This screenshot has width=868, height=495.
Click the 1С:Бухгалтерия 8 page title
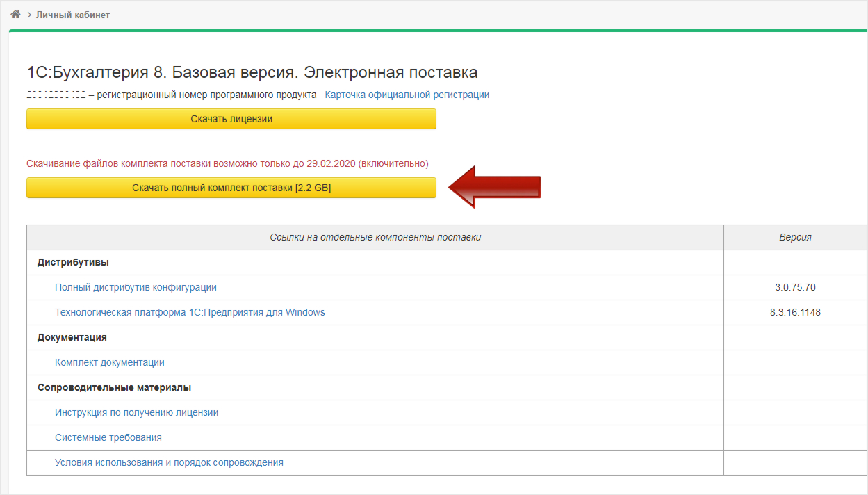click(252, 72)
